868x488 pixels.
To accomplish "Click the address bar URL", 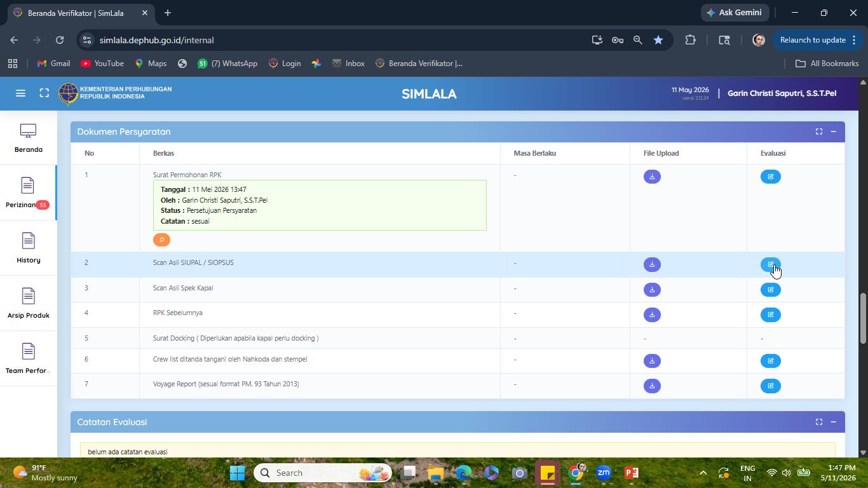I will pos(156,40).
